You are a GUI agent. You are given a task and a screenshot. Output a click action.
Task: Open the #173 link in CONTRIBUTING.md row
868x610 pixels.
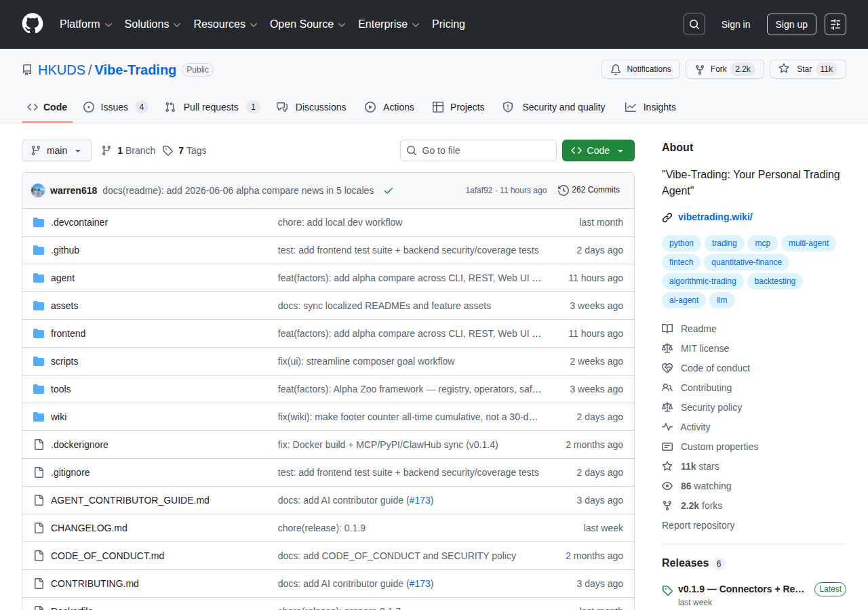(420, 584)
